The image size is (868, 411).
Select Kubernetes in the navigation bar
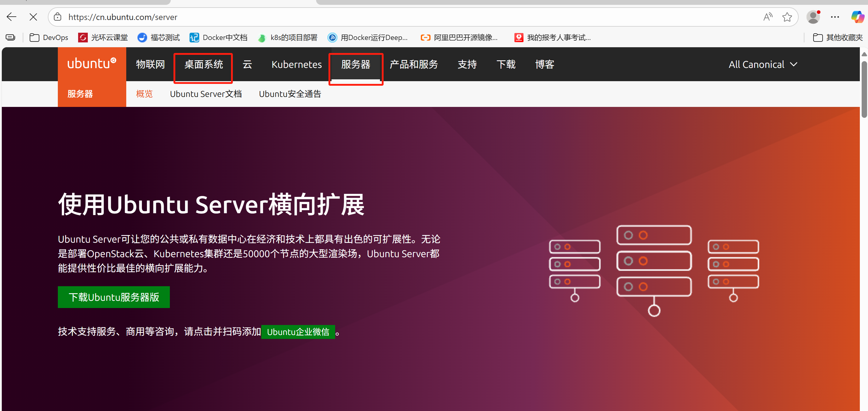coord(296,65)
